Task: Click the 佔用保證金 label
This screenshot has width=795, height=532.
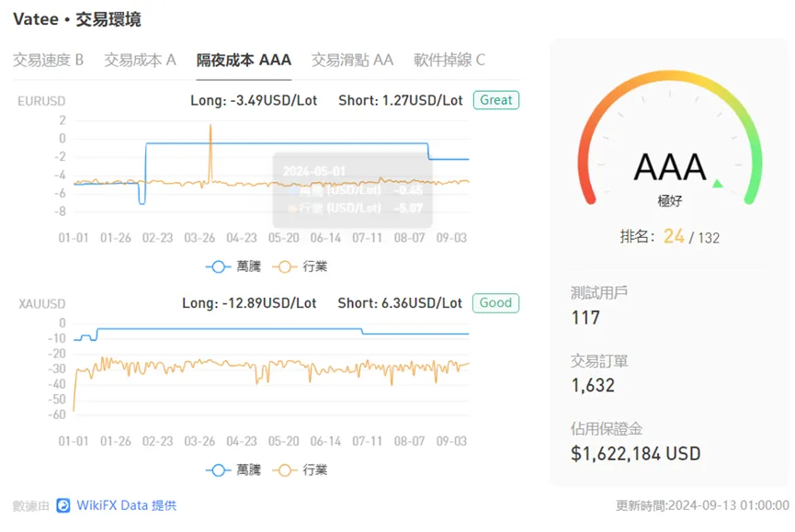Action: pyautogui.click(x=607, y=429)
